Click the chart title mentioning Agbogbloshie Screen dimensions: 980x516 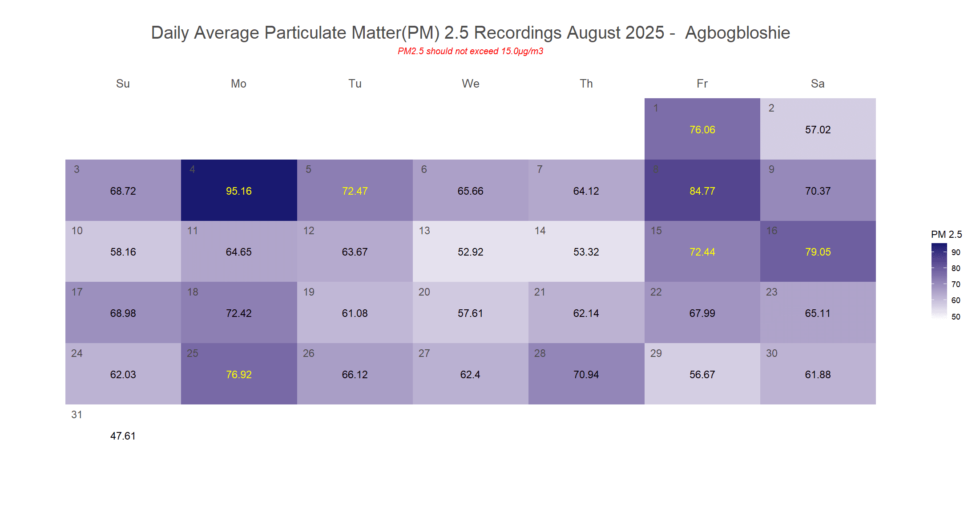point(470,32)
